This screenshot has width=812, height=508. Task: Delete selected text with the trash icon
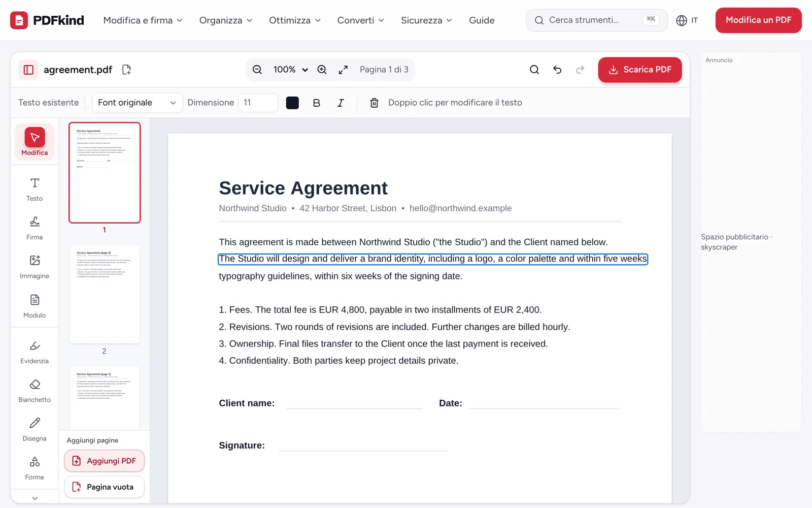374,103
